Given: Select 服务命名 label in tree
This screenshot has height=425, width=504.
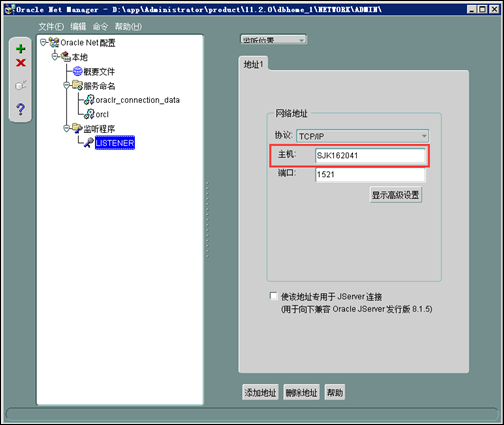Looking at the screenshot, I should pos(99,86).
